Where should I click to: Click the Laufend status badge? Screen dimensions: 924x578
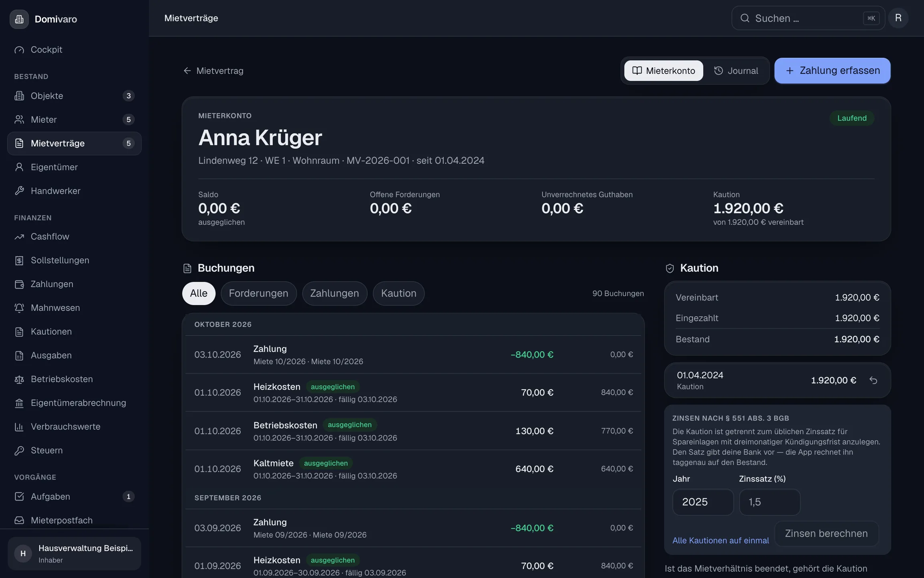click(x=852, y=118)
